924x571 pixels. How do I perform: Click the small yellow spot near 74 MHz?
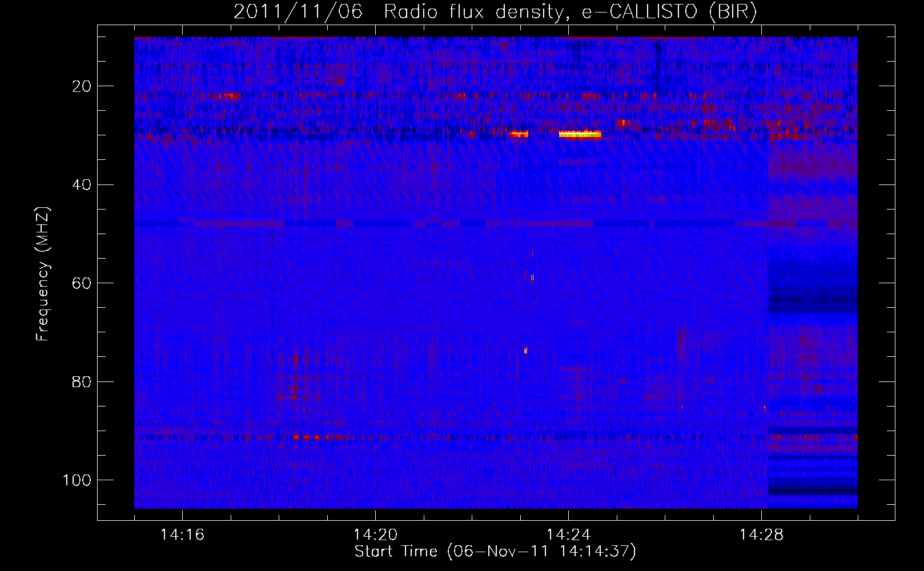tap(525, 351)
